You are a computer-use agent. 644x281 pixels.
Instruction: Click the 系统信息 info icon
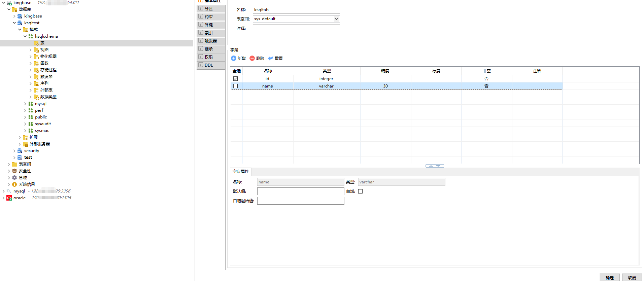(x=14, y=184)
